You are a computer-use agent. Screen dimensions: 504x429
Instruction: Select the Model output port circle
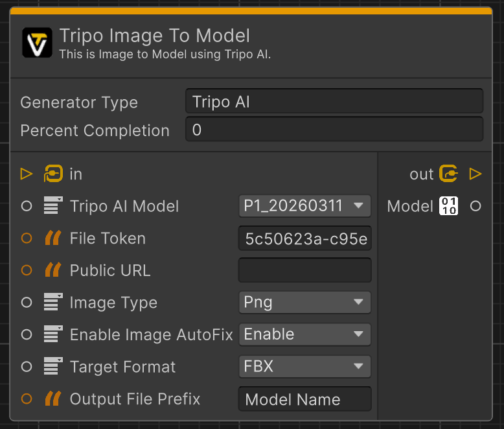pos(475,206)
